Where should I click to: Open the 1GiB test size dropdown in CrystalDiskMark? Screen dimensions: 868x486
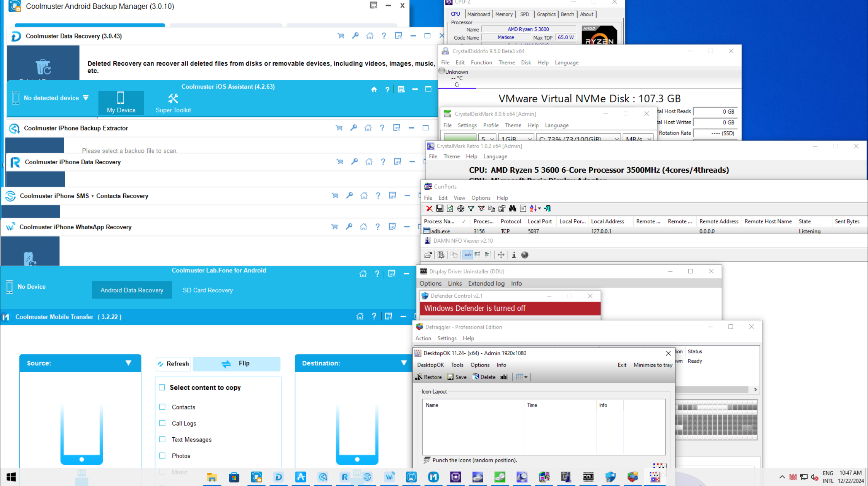tap(517, 138)
